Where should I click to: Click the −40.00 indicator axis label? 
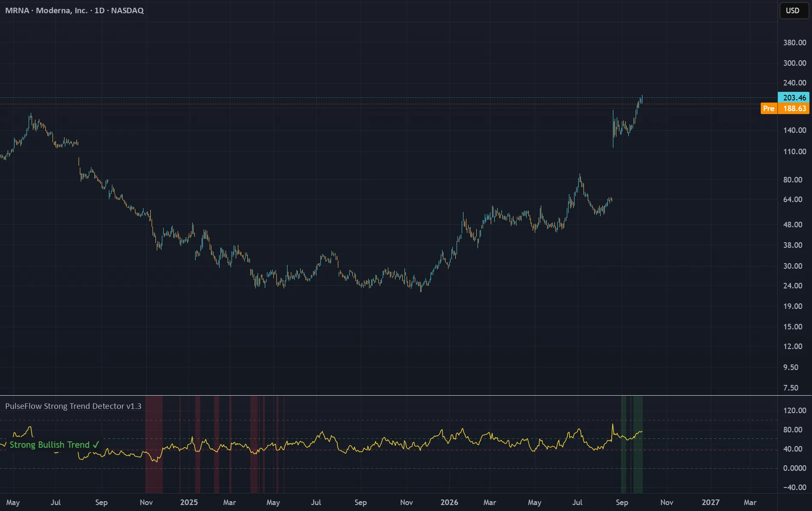point(794,488)
